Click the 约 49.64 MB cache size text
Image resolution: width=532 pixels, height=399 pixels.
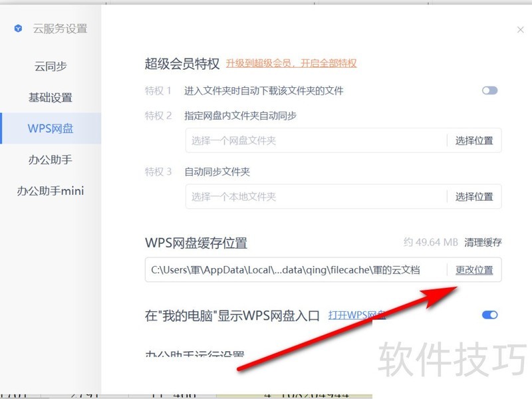(x=430, y=242)
